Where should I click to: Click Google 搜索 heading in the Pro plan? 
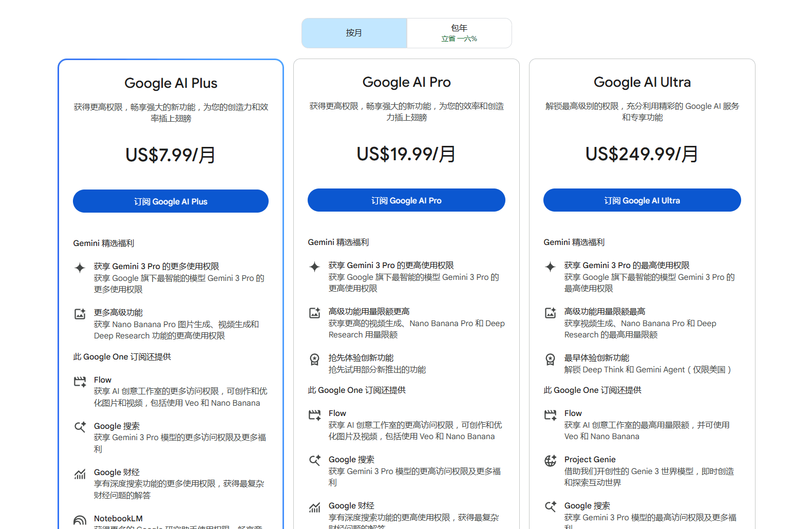point(351,459)
